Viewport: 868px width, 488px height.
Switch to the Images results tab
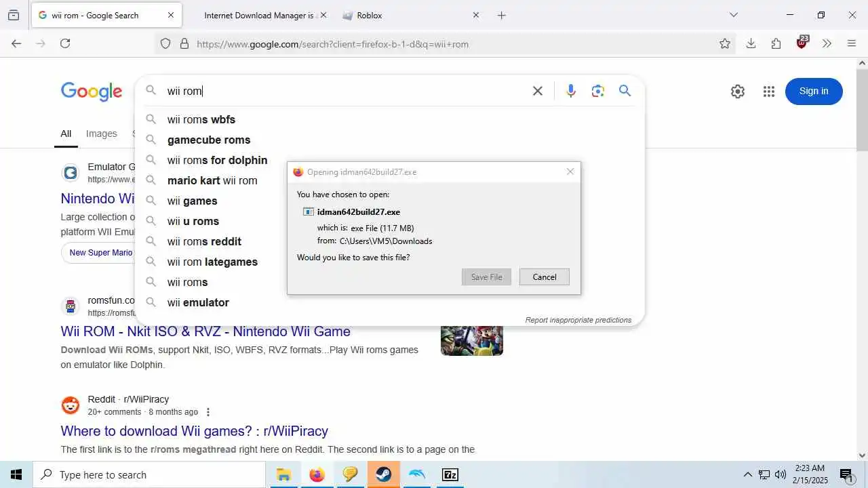click(102, 134)
